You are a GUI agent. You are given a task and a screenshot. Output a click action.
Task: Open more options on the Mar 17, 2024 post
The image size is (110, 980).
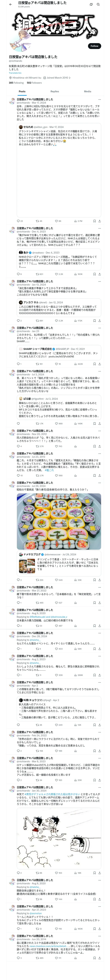100,99
